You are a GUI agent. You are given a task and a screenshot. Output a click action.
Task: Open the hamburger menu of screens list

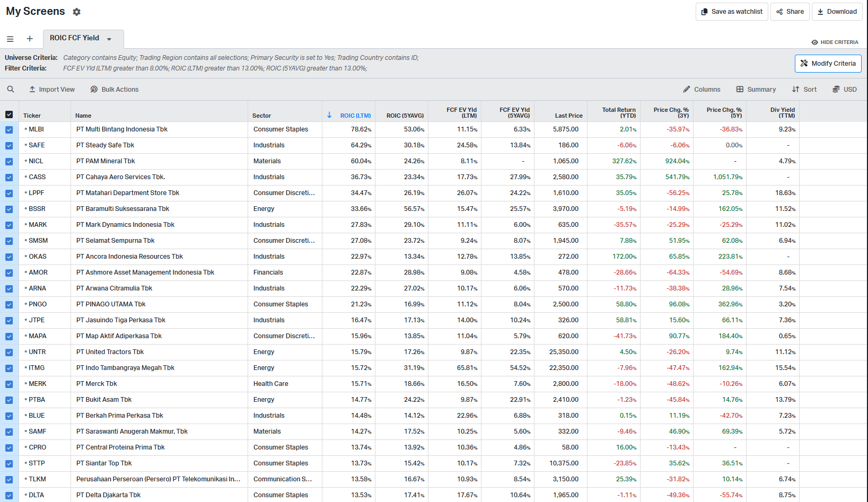pos(10,39)
